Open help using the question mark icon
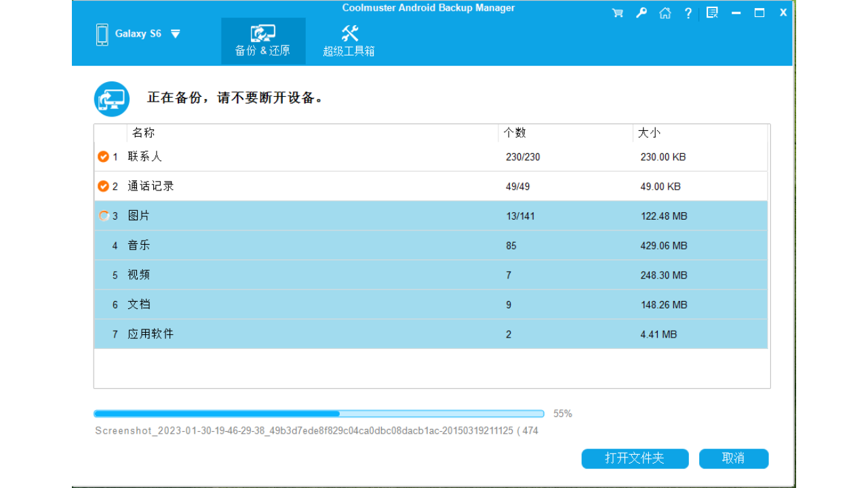This screenshot has width=868, height=488. tap(688, 12)
